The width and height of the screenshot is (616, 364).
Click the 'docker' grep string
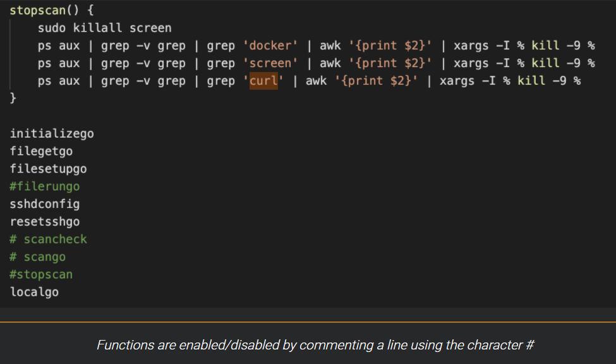click(x=270, y=45)
